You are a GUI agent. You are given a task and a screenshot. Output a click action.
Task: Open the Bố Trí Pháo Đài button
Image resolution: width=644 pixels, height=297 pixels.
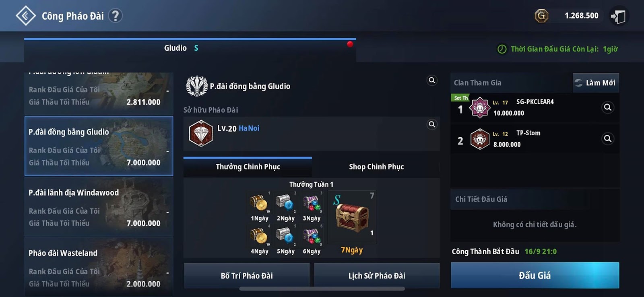click(x=247, y=276)
